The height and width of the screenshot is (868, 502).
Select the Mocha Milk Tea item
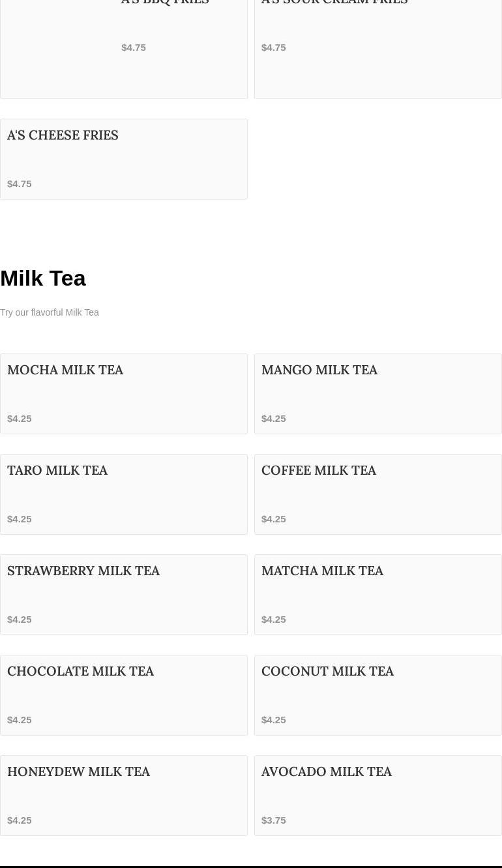pyautogui.click(x=124, y=394)
